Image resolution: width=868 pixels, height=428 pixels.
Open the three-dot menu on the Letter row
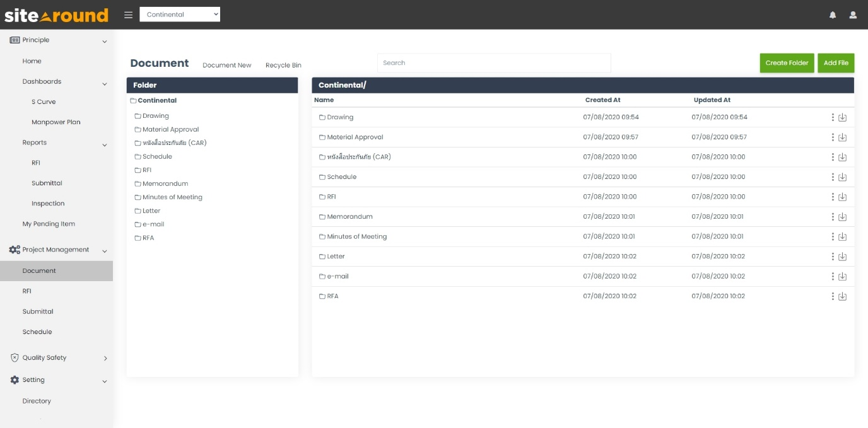click(x=833, y=256)
